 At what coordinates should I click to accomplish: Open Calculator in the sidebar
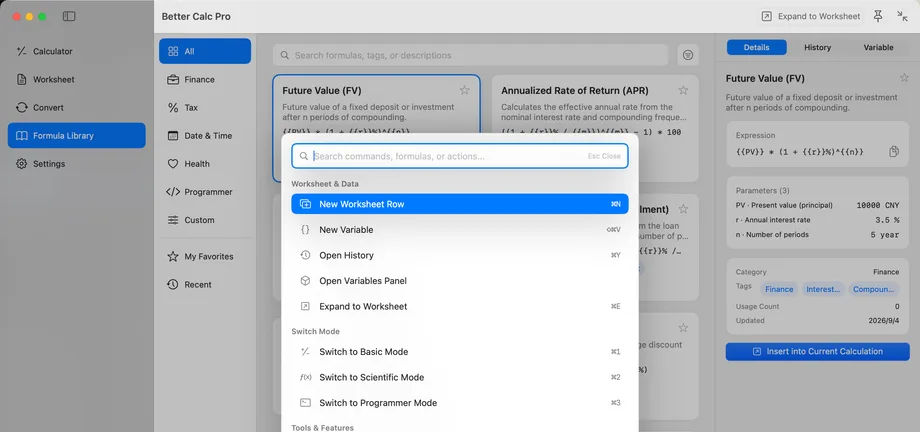pyautogui.click(x=76, y=51)
